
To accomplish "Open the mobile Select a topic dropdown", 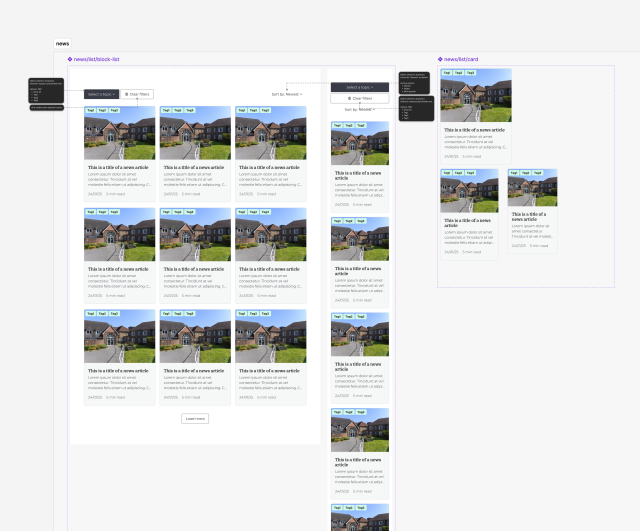I will 360,87.
